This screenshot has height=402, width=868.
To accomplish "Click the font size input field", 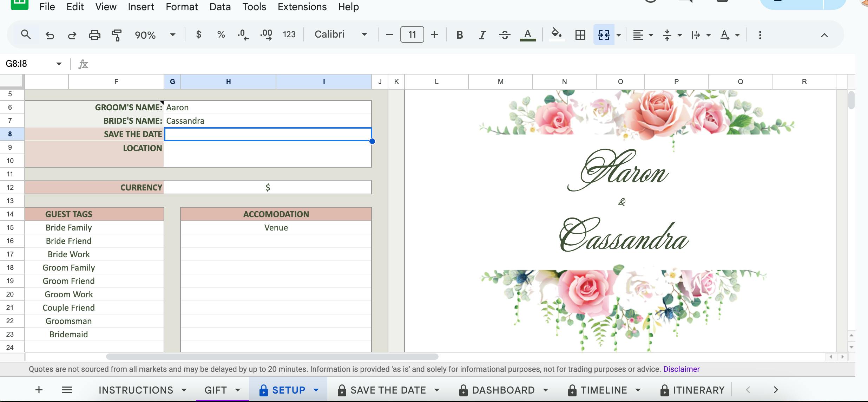I will (412, 34).
